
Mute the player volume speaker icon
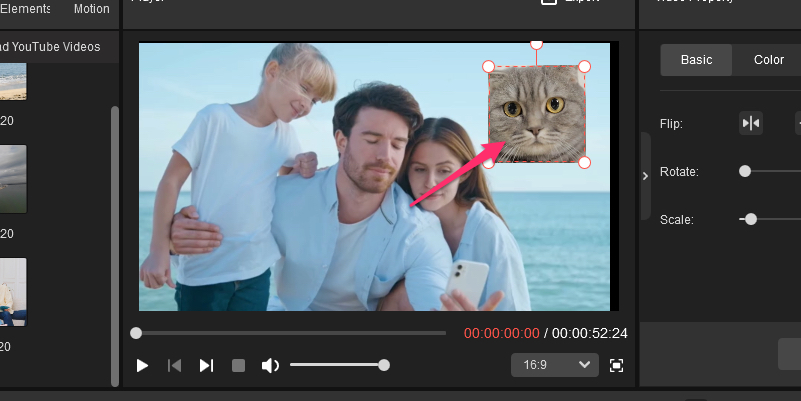point(270,366)
